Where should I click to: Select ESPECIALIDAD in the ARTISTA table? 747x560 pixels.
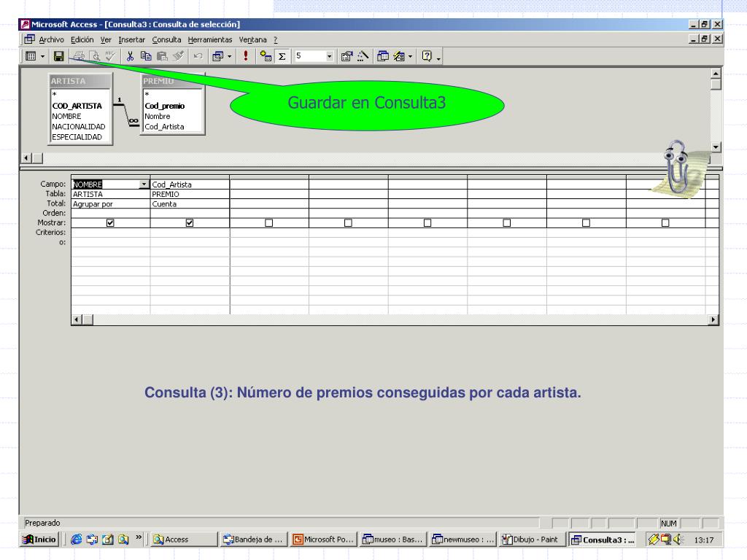point(77,137)
